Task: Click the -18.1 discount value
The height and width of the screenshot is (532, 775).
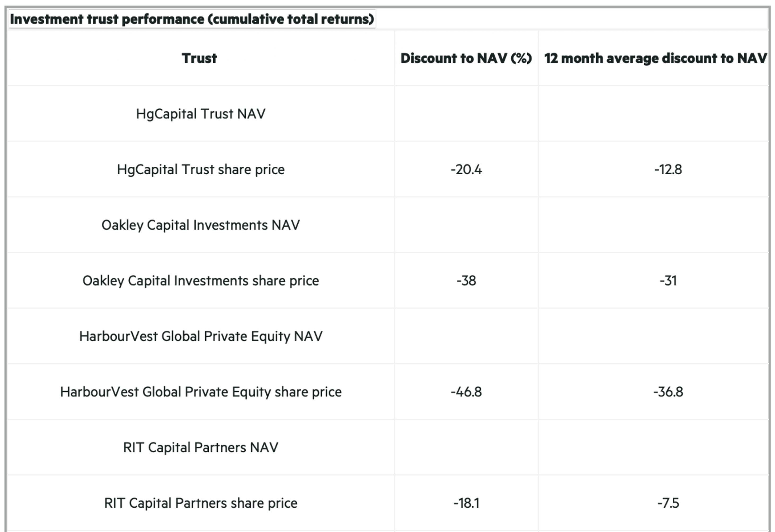Action: [466, 503]
